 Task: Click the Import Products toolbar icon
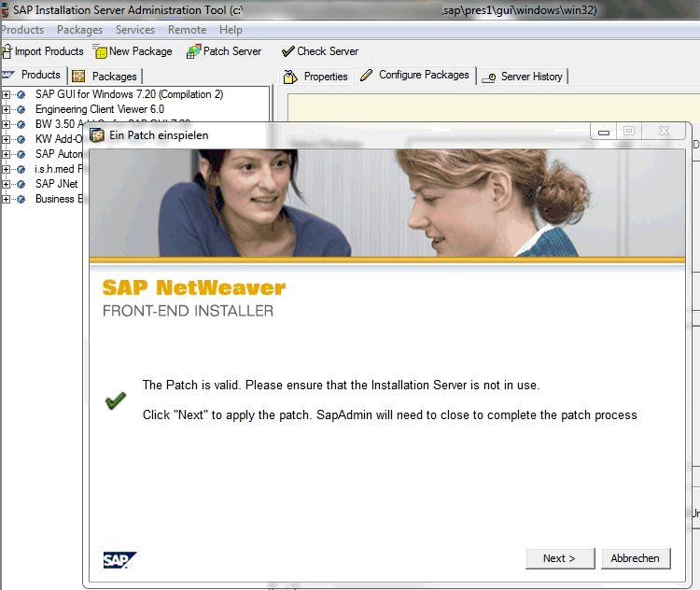tap(7, 51)
